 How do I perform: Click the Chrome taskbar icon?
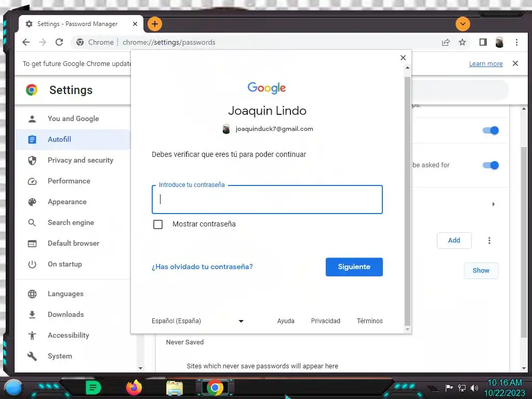(x=215, y=388)
